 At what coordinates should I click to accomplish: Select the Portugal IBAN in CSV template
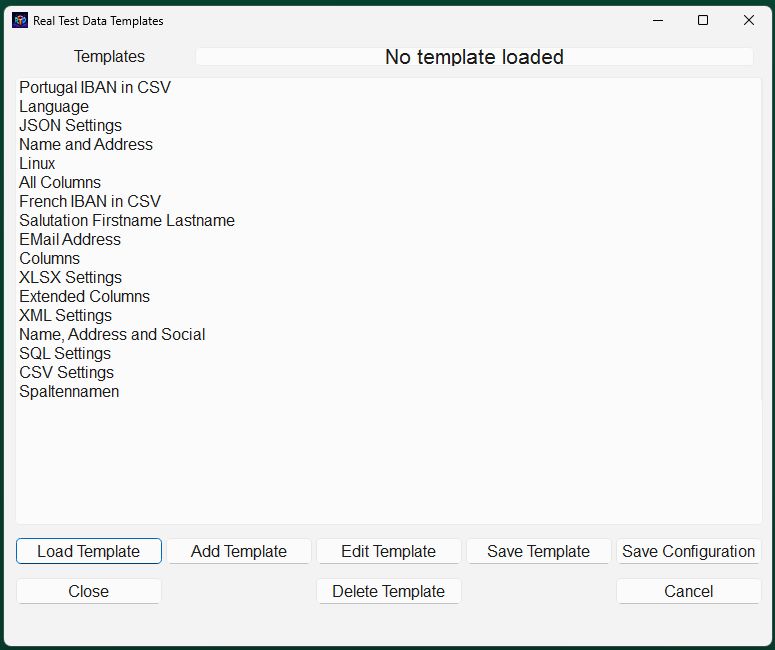click(95, 87)
